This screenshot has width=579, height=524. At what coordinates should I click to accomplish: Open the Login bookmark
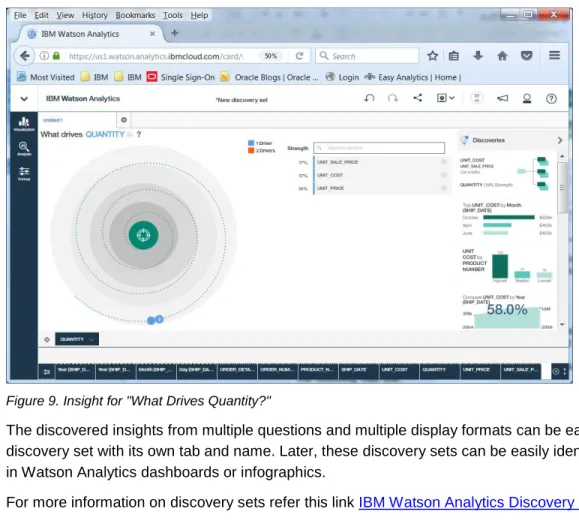point(342,77)
